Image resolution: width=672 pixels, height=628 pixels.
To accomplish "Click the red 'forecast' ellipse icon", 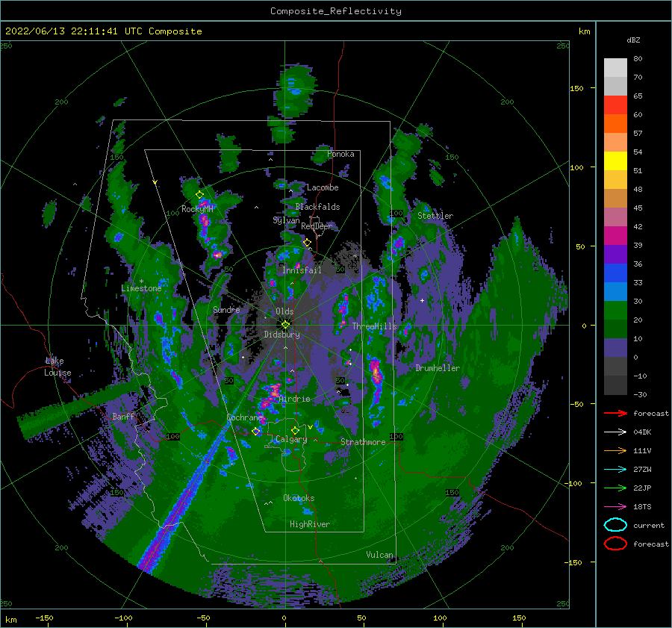I will click(615, 544).
